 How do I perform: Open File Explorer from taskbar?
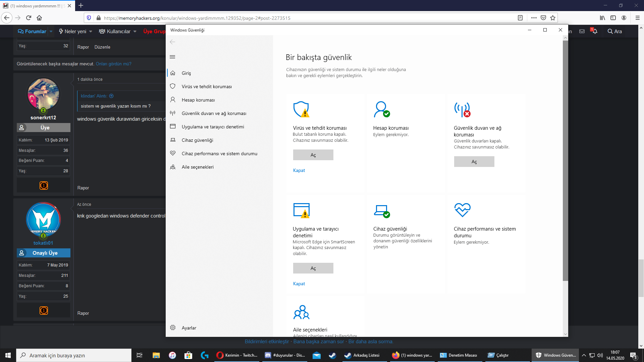pos(156,355)
